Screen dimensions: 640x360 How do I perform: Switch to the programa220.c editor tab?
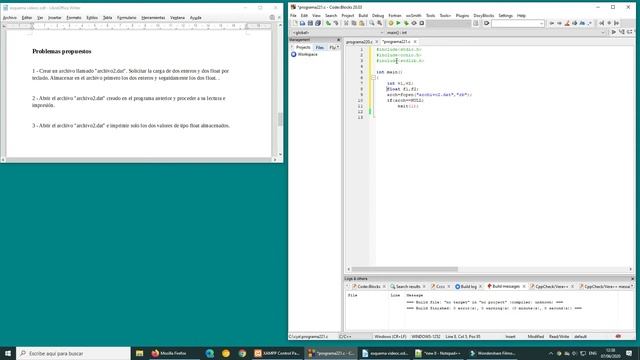coord(359,42)
